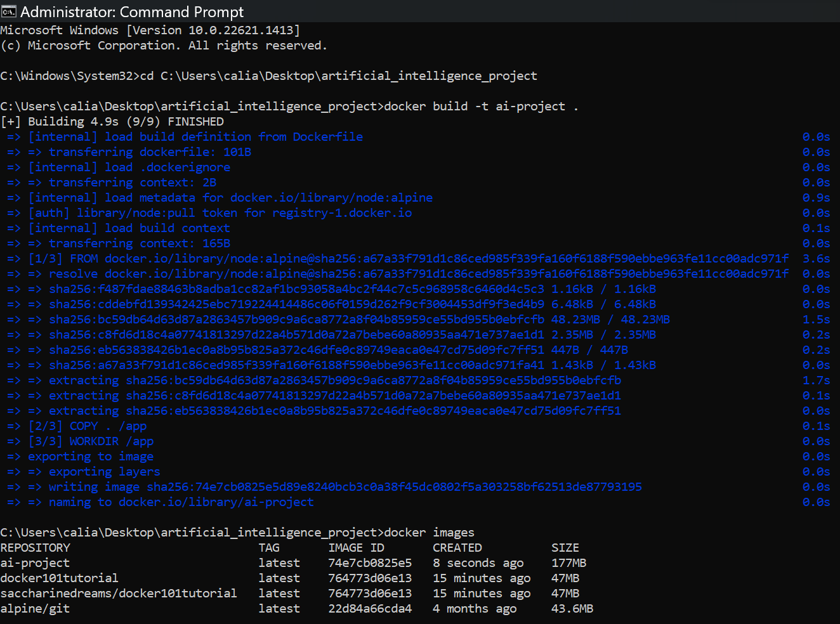The height and width of the screenshot is (624, 840).
Task: Click the SIZE column header
Action: 565,548
